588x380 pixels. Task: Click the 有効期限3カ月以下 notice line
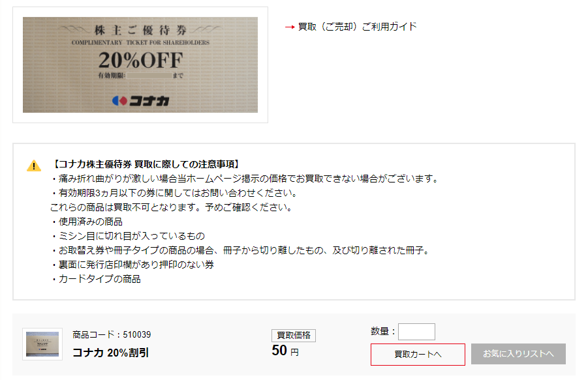point(175,193)
